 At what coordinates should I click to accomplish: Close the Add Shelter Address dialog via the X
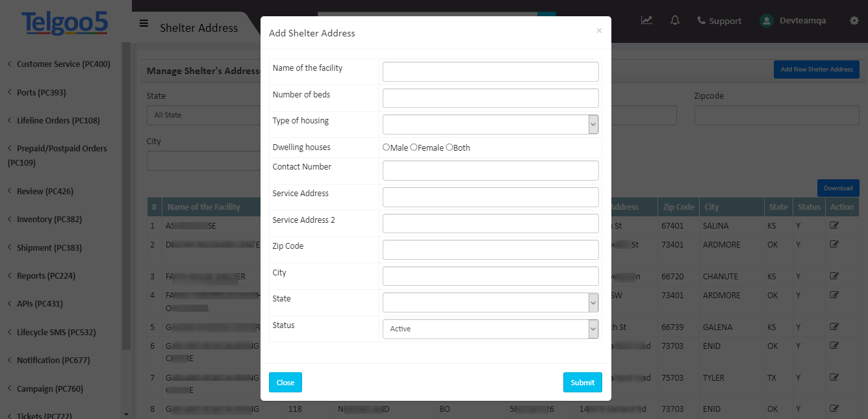point(598,31)
